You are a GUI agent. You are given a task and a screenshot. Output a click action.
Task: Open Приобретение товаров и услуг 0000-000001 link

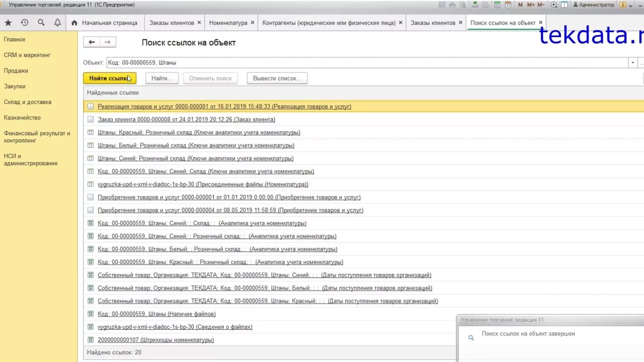pos(229,197)
